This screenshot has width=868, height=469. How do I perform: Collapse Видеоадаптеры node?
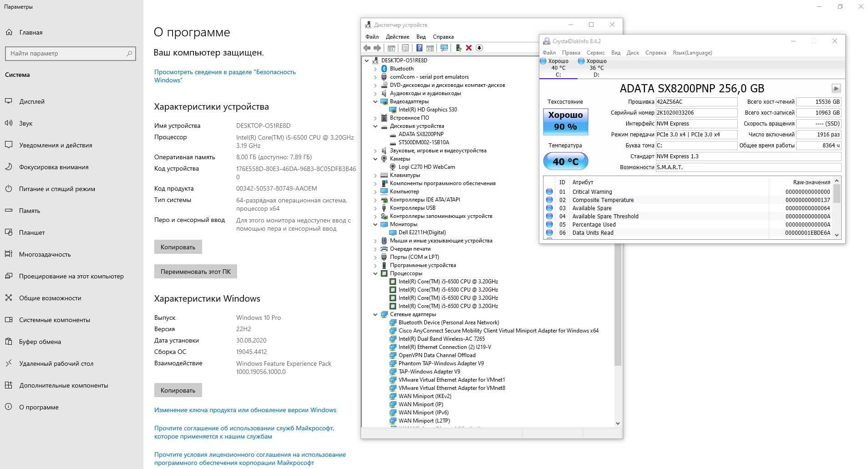click(376, 101)
